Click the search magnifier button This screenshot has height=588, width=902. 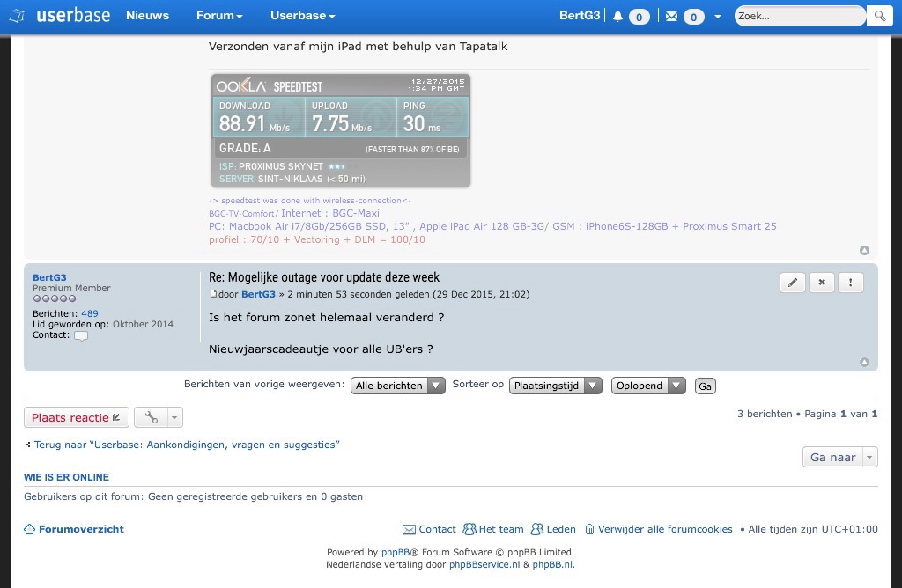(x=878, y=16)
